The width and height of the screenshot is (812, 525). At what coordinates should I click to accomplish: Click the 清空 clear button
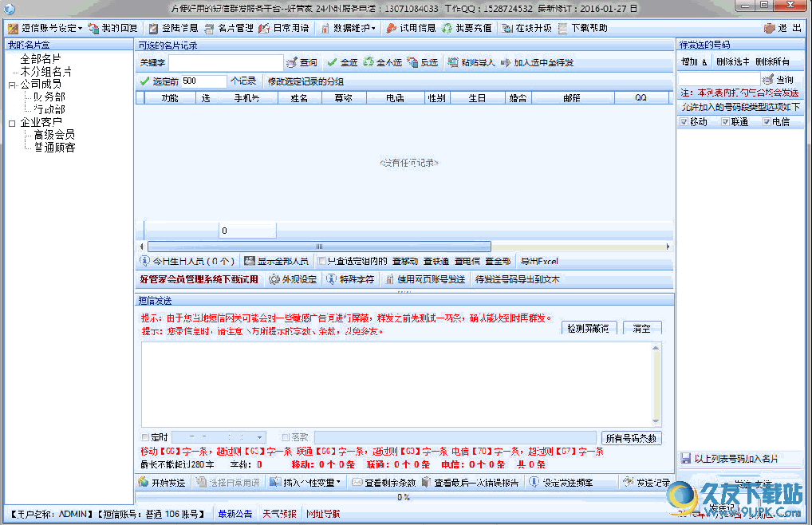coord(642,328)
